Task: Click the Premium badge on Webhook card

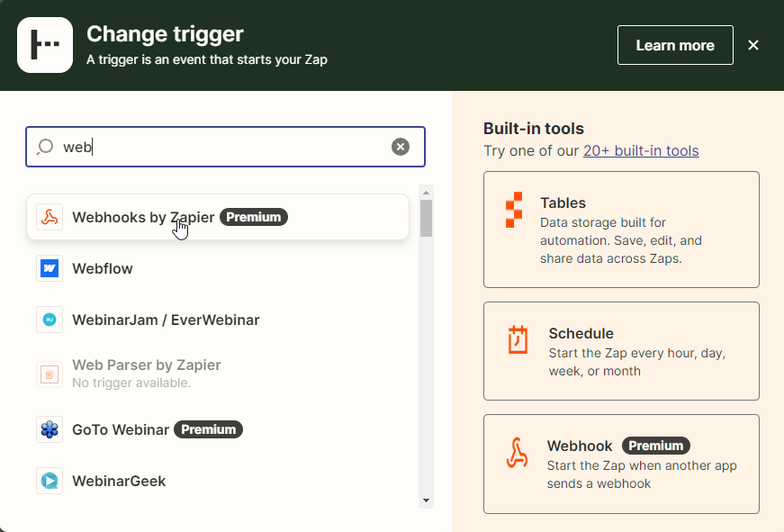Action: click(655, 446)
